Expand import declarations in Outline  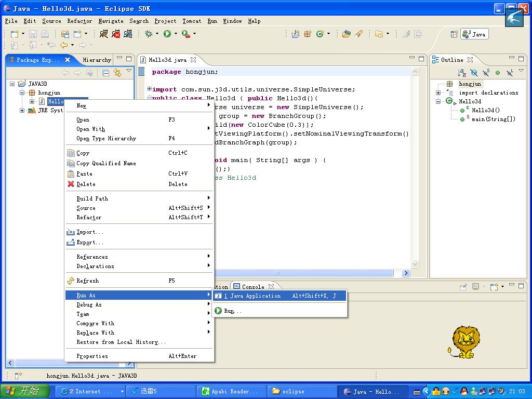438,92
